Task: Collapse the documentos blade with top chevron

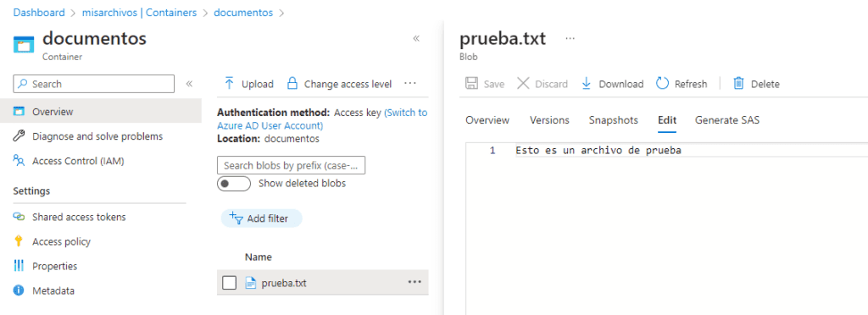Action: point(416,38)
